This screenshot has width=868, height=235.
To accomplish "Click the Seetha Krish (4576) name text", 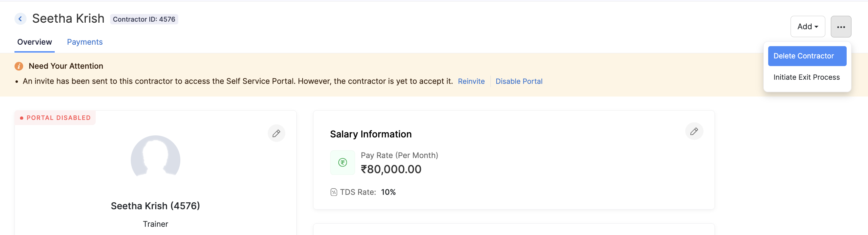I will click(x=155, y=206).
